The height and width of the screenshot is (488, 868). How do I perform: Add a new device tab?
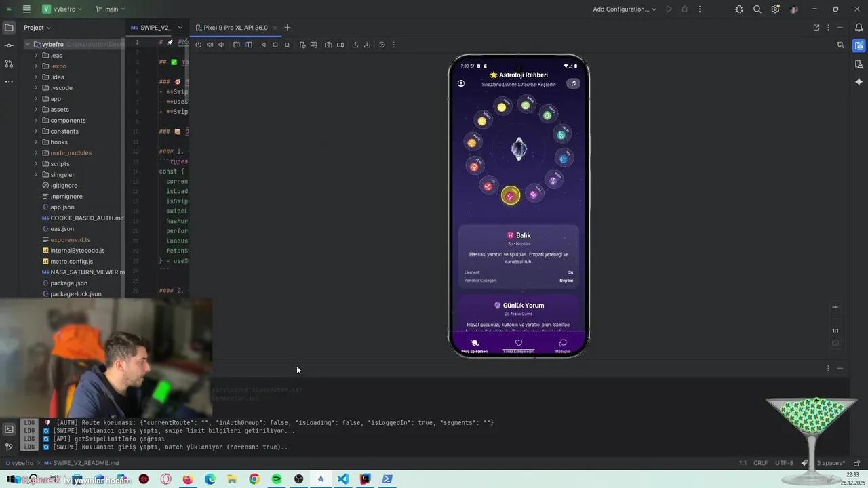(287, 28)
